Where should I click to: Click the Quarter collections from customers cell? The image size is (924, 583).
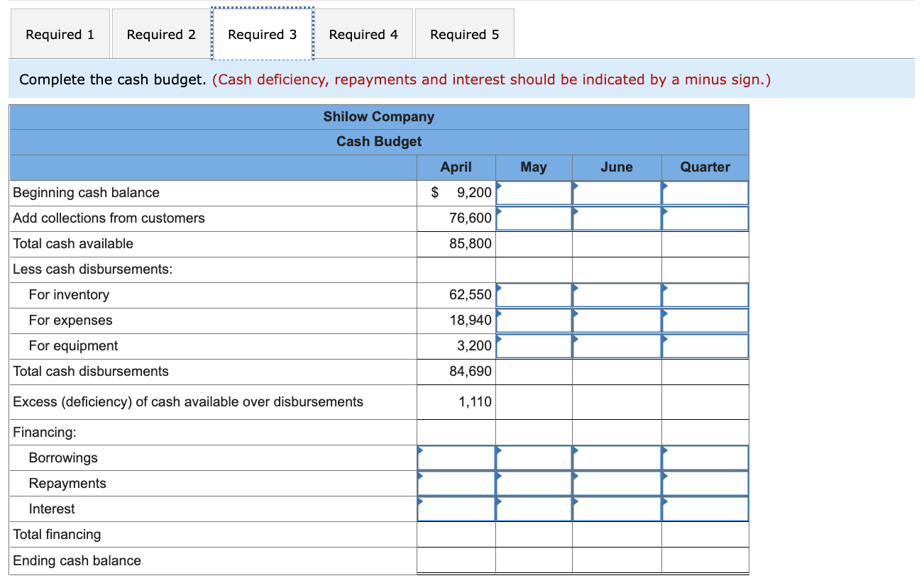tap(705, 218)
